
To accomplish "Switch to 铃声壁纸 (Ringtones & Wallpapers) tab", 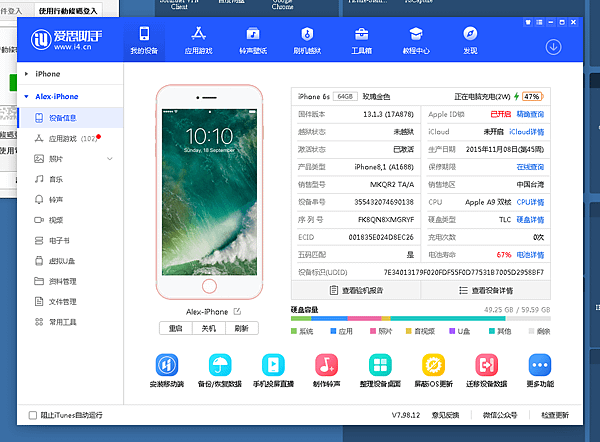I will (253, 40).
